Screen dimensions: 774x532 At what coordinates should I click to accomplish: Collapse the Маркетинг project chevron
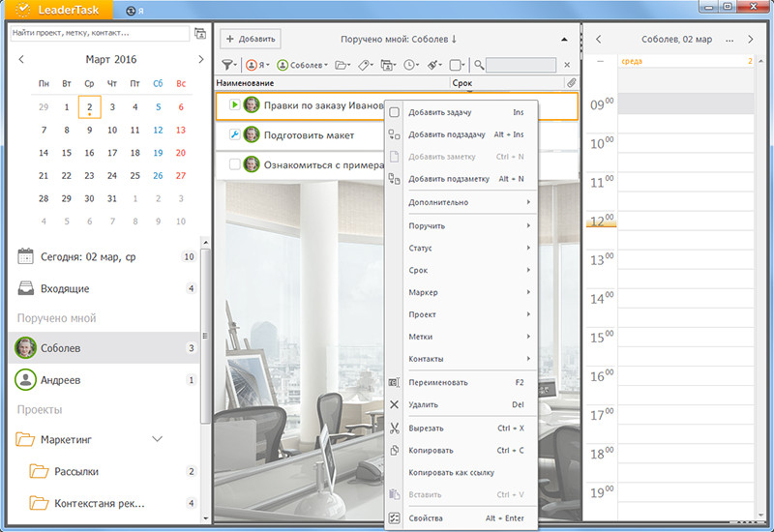tap(158, 439)
